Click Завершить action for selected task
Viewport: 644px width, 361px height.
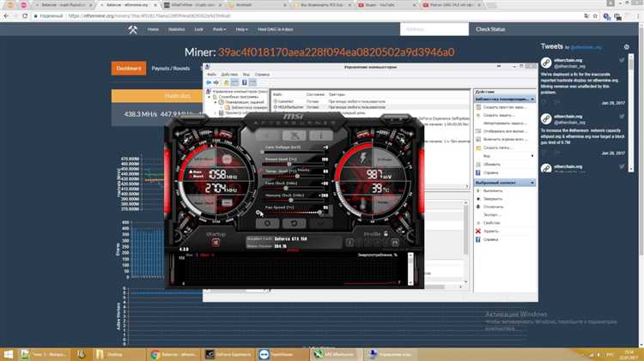click(493, 199)
